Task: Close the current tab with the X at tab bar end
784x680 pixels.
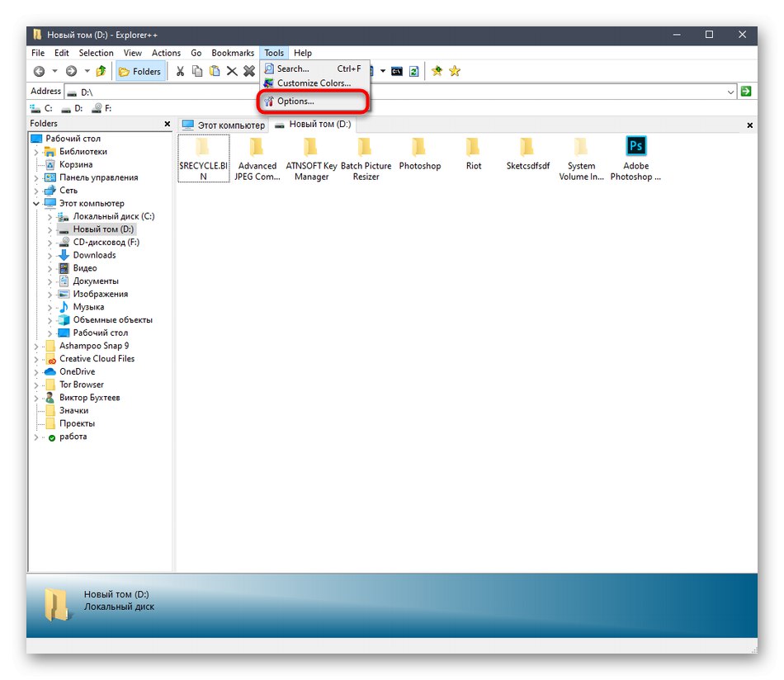Action: pos(749,125)
